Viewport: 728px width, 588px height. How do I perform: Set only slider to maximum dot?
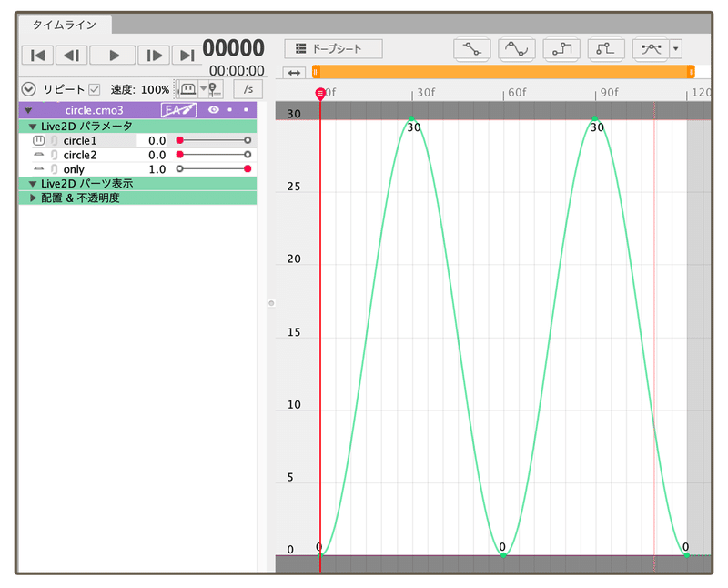point(248,169)
